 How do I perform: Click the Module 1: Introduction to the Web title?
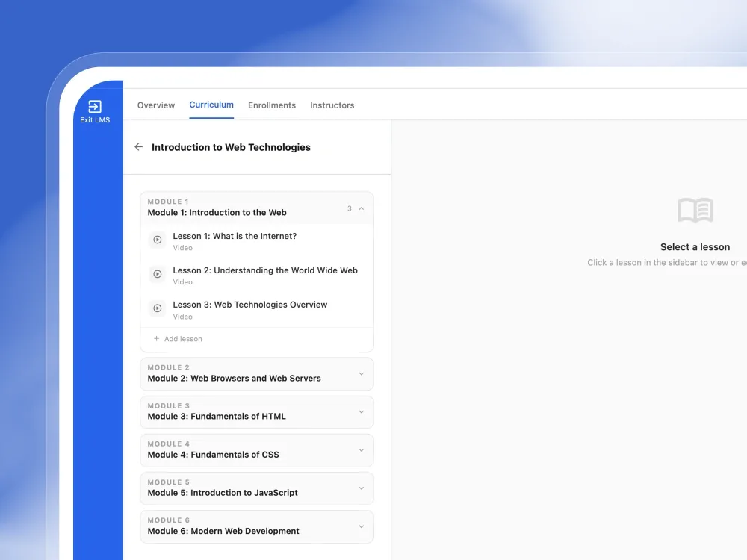click(x=217, y=212)
